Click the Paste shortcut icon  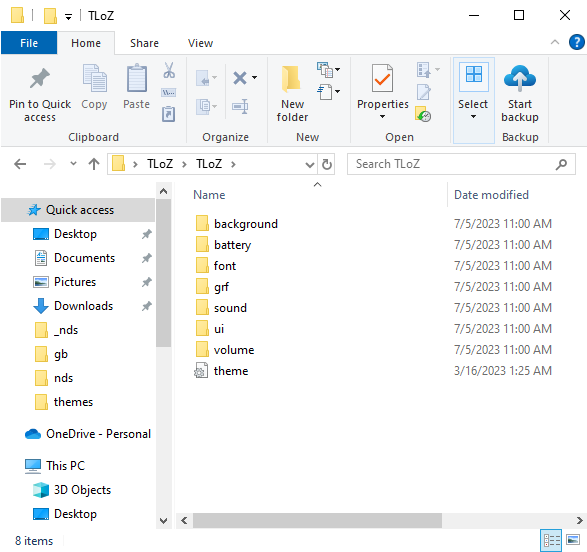click(168, 114)
